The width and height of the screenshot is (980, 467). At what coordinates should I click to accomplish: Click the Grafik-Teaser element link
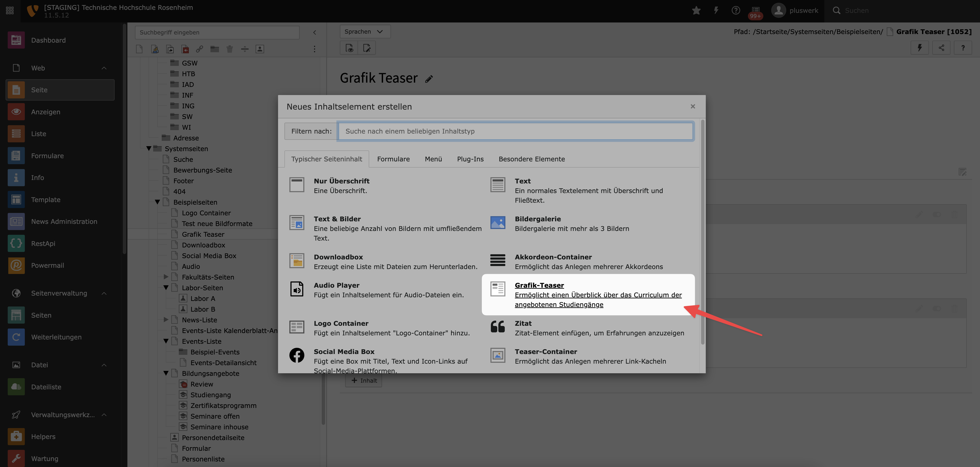(x=539, y=286)
